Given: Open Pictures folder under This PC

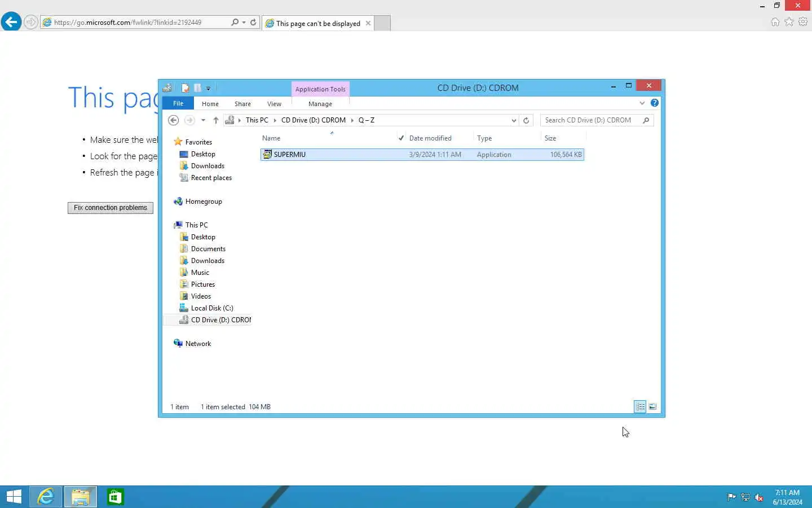Looking at the screenshot, I should [x=203, y=284].
